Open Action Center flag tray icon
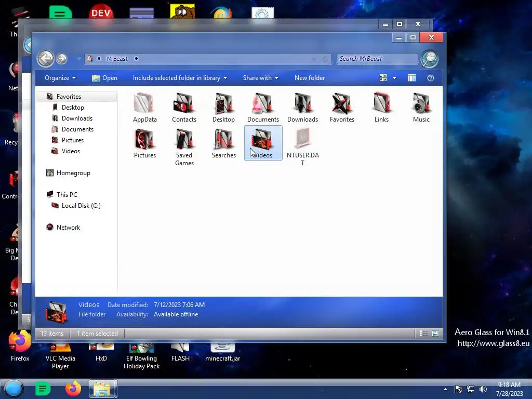532x399 pixels. [x=458, y=389]
